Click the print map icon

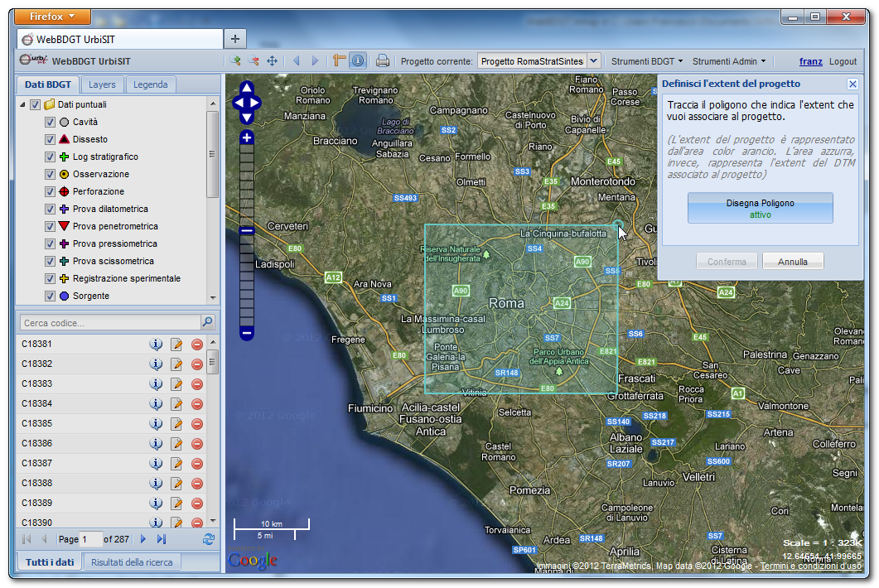pos(382,60)
